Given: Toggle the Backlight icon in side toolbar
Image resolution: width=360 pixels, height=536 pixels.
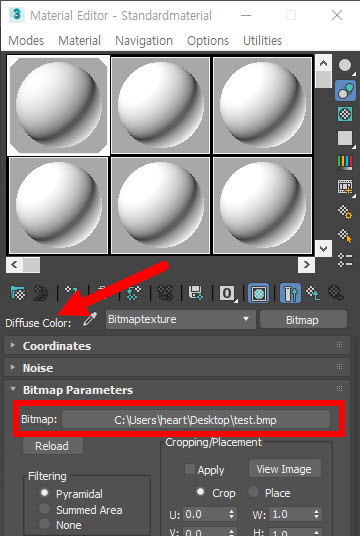Looking at the screenshot, I should [x=345, y=91].
